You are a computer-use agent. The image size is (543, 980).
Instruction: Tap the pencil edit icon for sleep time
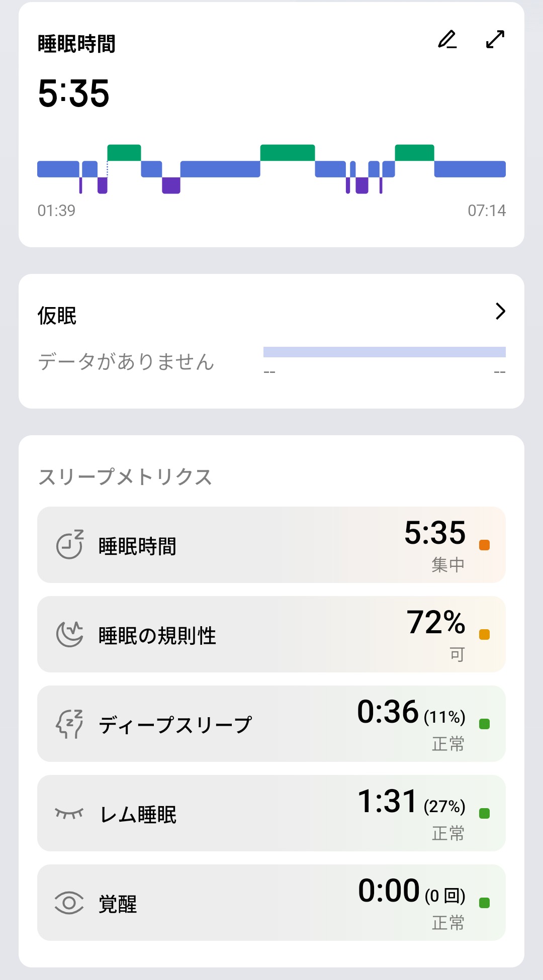(x=447, y=40)
